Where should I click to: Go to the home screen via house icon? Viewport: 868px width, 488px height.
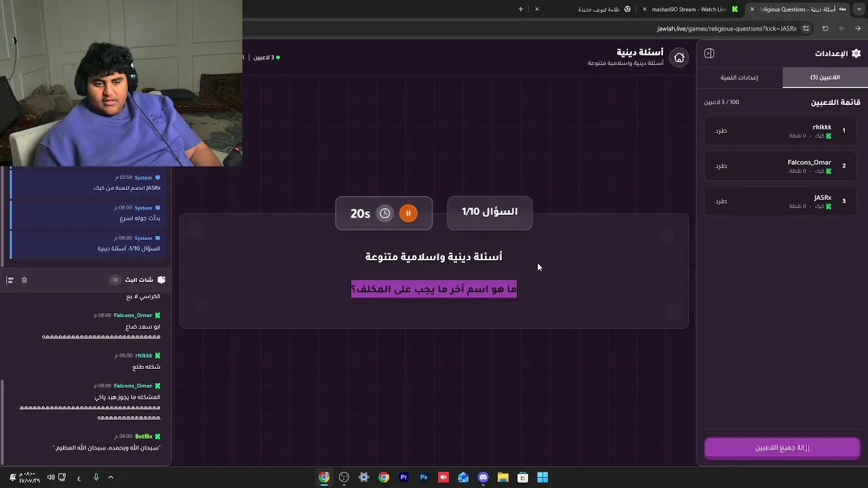click(679, 58)
